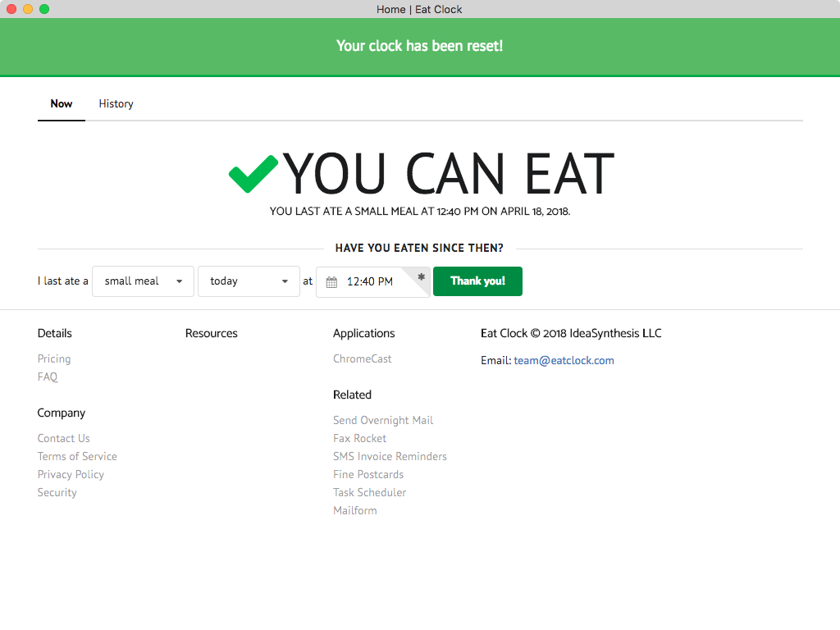
Task: Switch to the History tab
Action: [116, 104]
